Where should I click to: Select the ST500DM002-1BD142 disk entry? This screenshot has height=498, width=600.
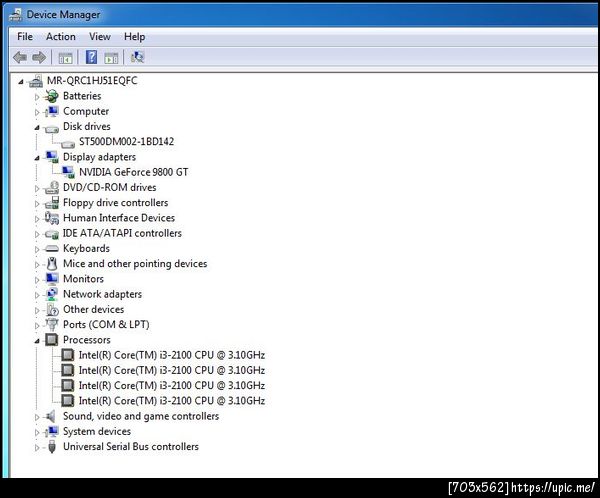(126, 142)
